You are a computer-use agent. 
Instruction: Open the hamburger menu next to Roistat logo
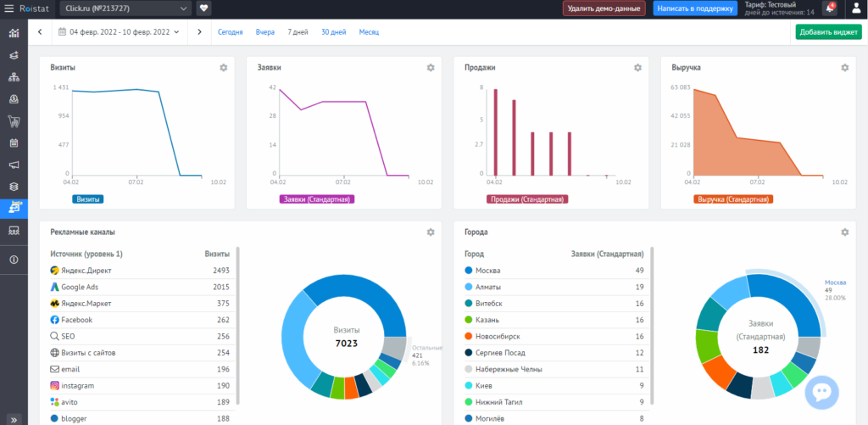[9, 8]
